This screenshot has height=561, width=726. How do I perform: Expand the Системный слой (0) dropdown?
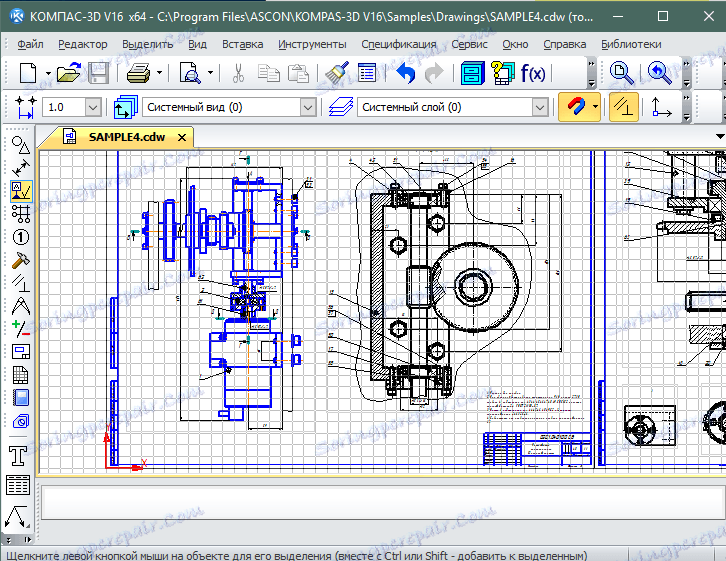click(539, 107)
